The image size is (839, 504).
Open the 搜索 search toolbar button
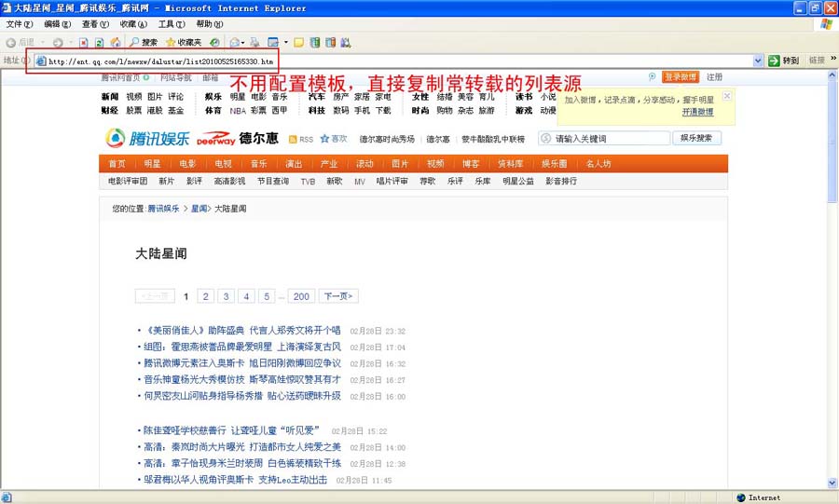[x=144, y=42]
